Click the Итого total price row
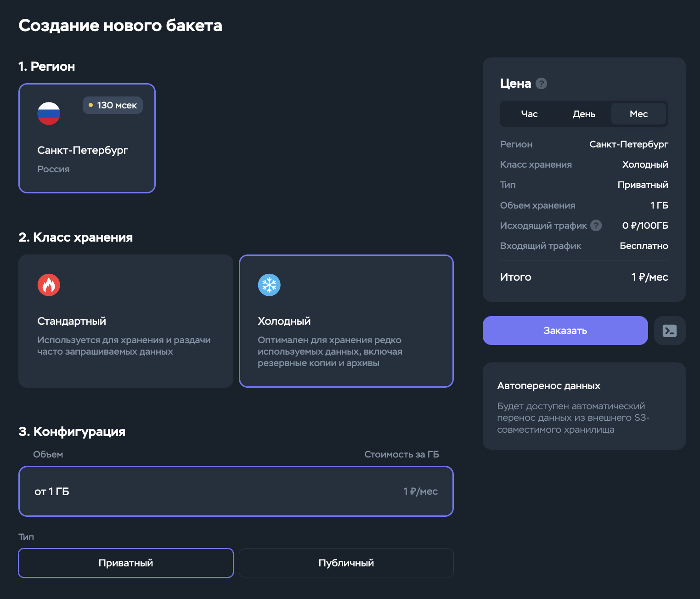Image resolution: width=700 pixels, height=599 pixels. (584, 277)
